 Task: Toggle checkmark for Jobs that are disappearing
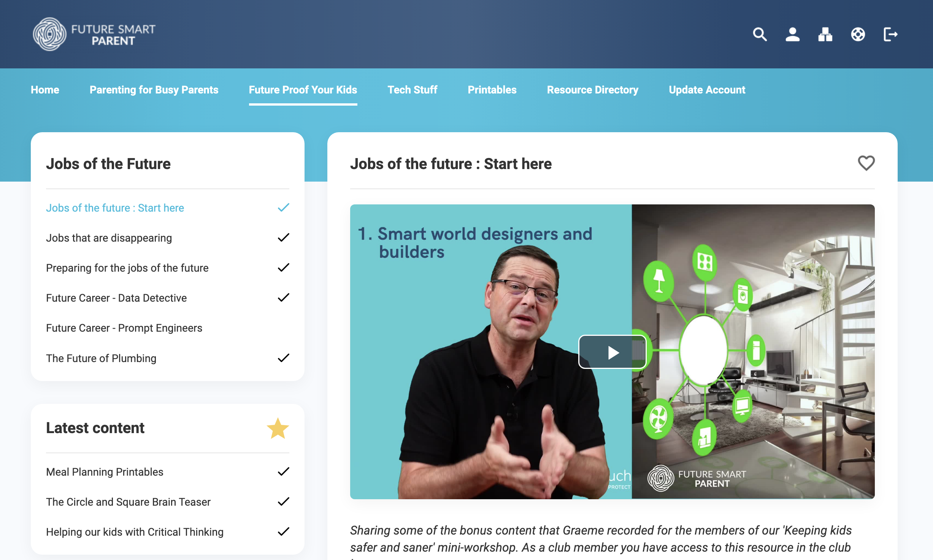pyautogui.click(x=283, y=237)
